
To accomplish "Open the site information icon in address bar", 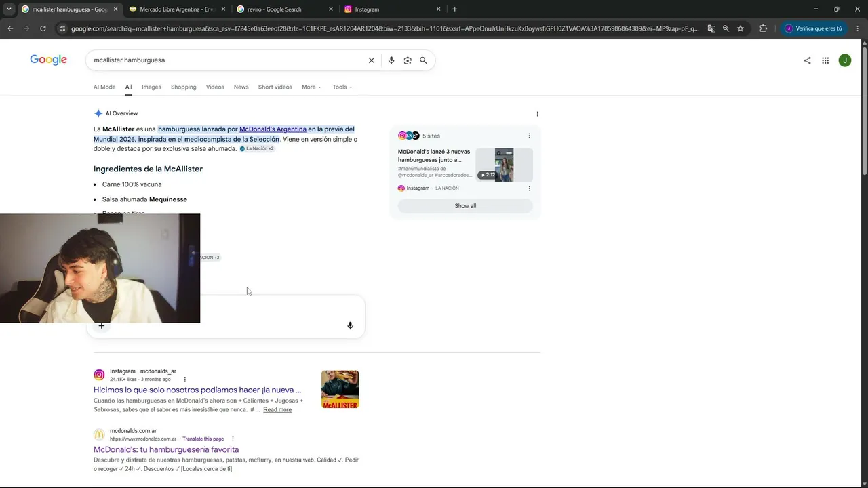I will [62, 28].
